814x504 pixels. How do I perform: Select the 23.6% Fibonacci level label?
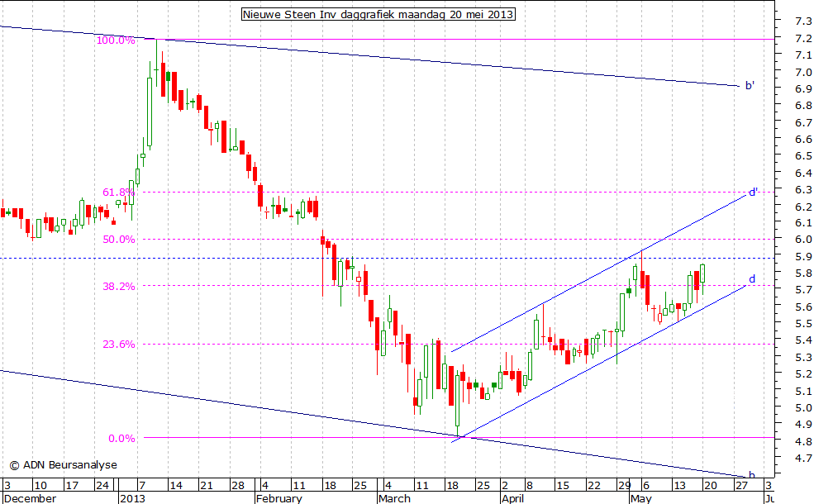(x=119, y=345)
